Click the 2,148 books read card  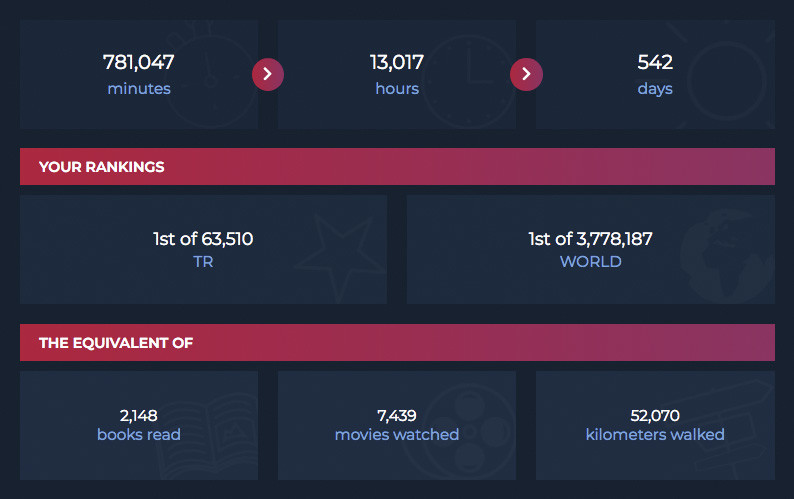[139, 426]
